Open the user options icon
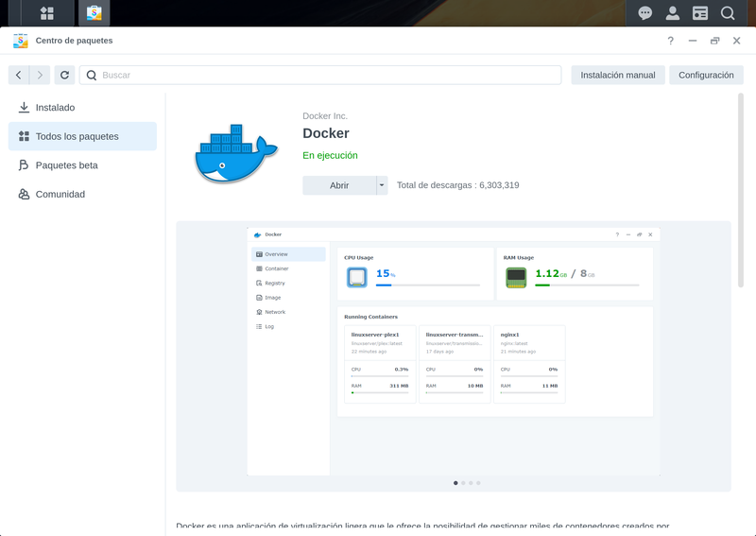 (673, 13)
